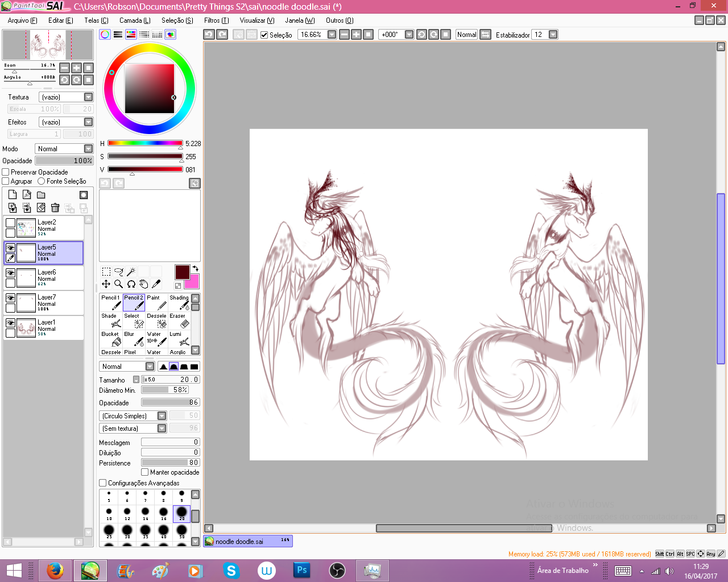This screenshot has width=728, height=582.
Task: Enable the Agrupar checkbox
Action: pos(6,181)
